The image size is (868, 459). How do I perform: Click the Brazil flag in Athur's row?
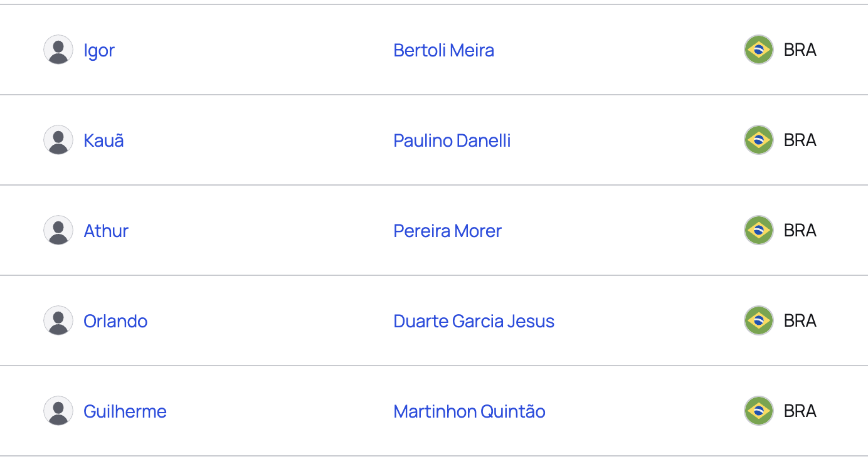pyautogui.click(x=759, y=230)
